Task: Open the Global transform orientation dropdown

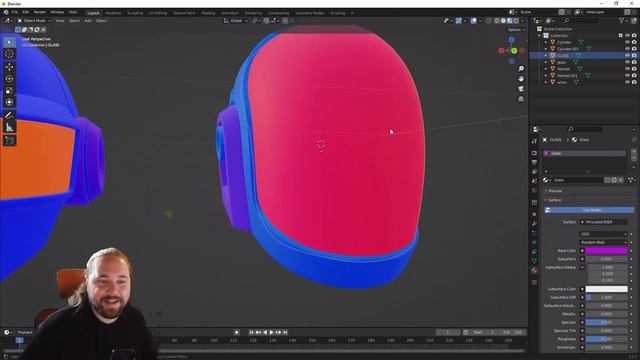Action: tap(236, 20)
